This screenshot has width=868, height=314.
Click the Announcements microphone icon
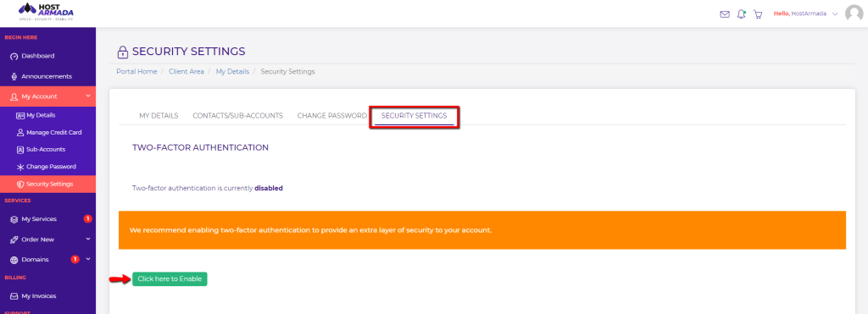click(x=14, y=77)
